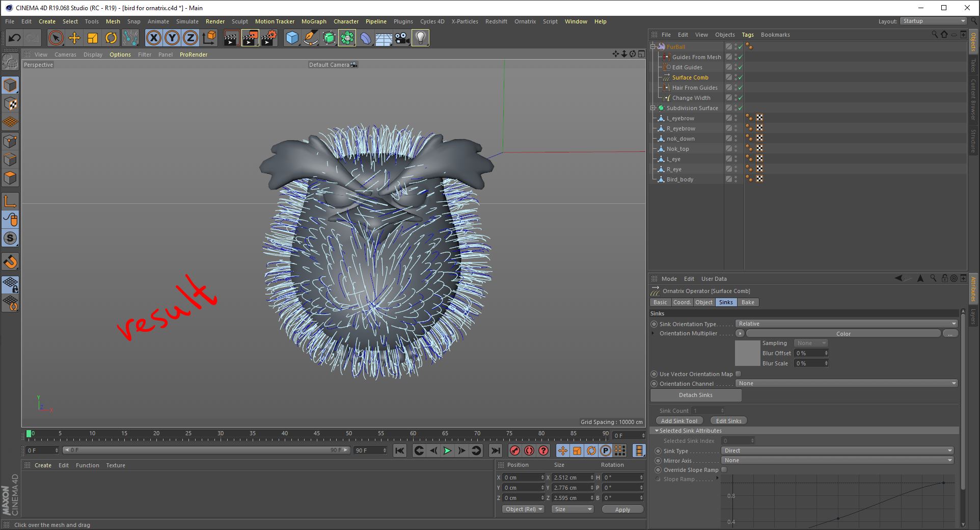
Task: Click the Detach Sinks button
Action: pos(695,395)
